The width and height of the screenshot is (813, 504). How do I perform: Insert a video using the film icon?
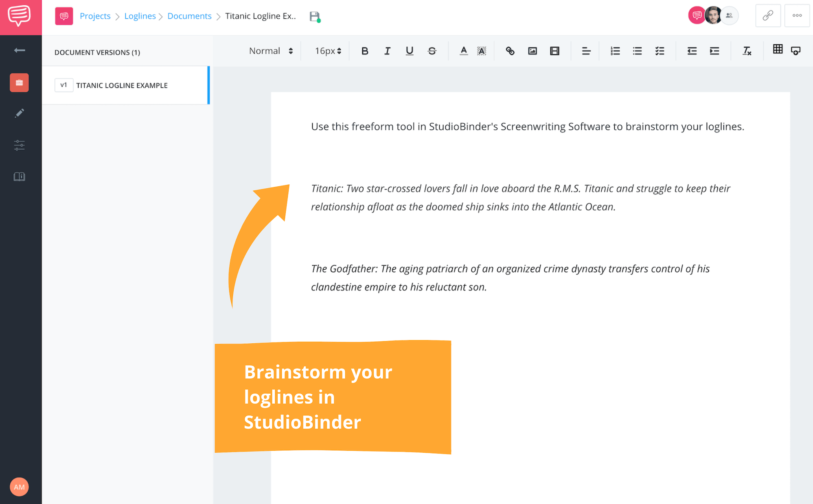point(554,51)
